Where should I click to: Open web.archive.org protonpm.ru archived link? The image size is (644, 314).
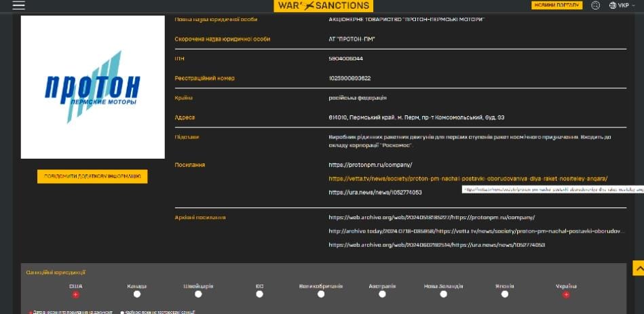tap(432, 218)
